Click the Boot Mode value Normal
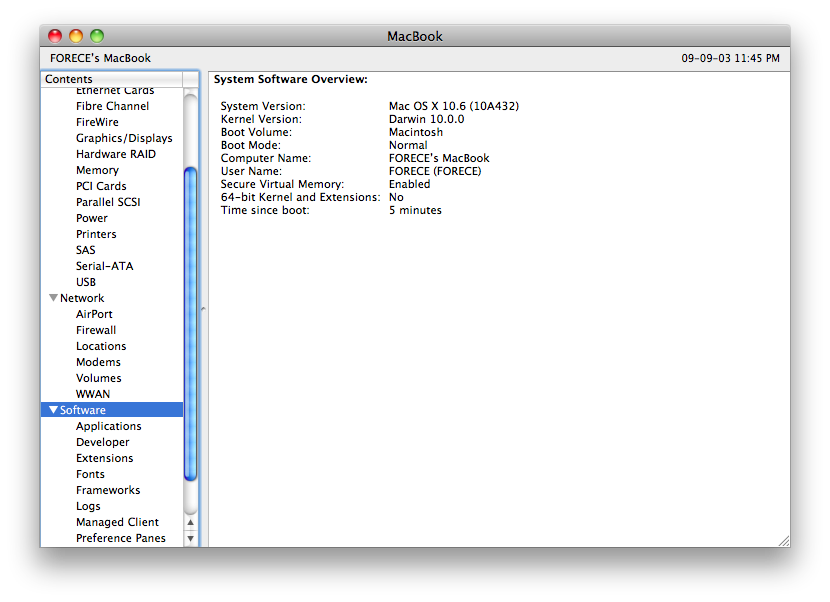Screen dimensions: 830x602 408,145
